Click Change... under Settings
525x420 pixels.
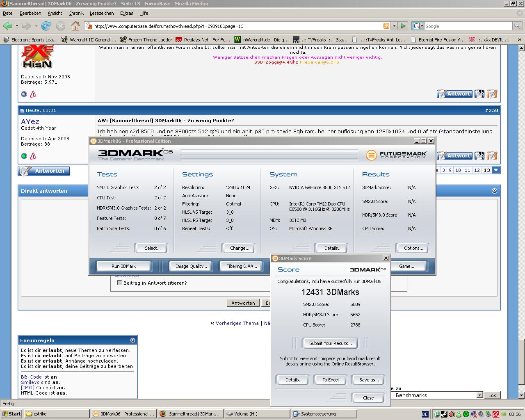[240, 248]
